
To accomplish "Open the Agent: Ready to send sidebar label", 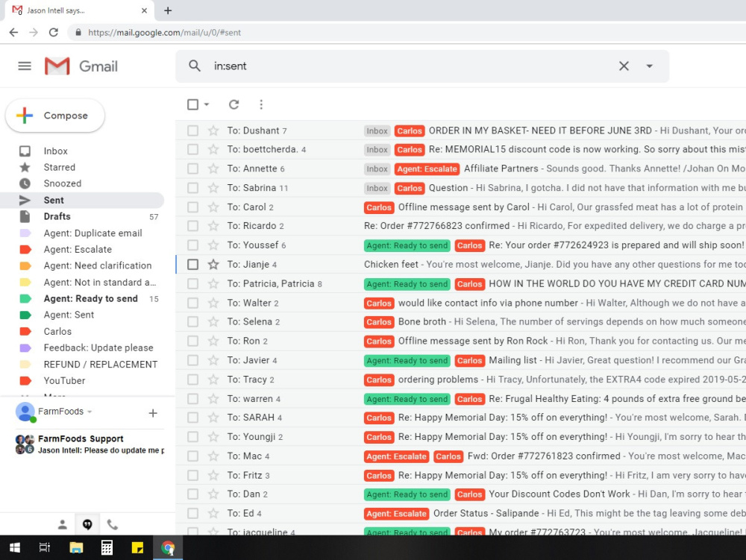I will tap(90, 298).
